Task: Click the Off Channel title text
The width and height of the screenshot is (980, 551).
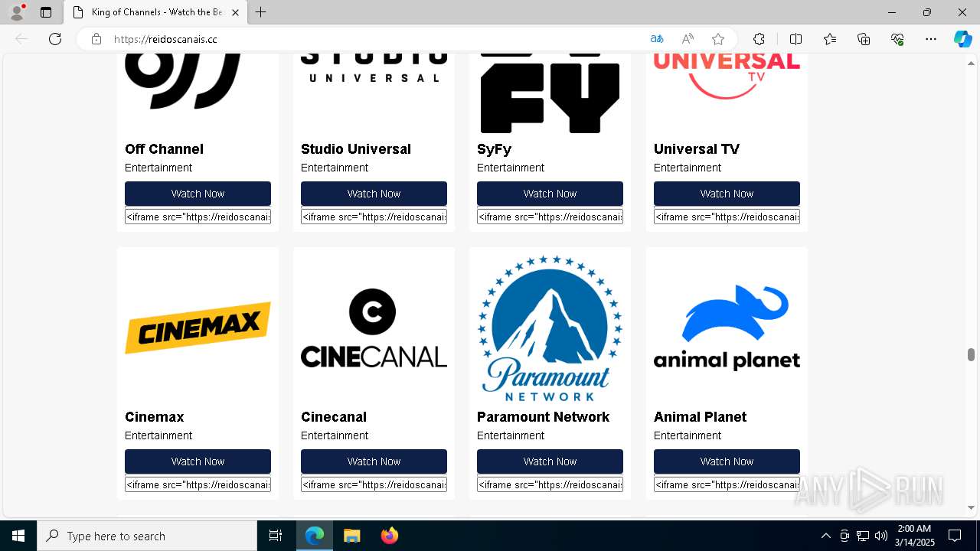Action: tap(164, 149)
